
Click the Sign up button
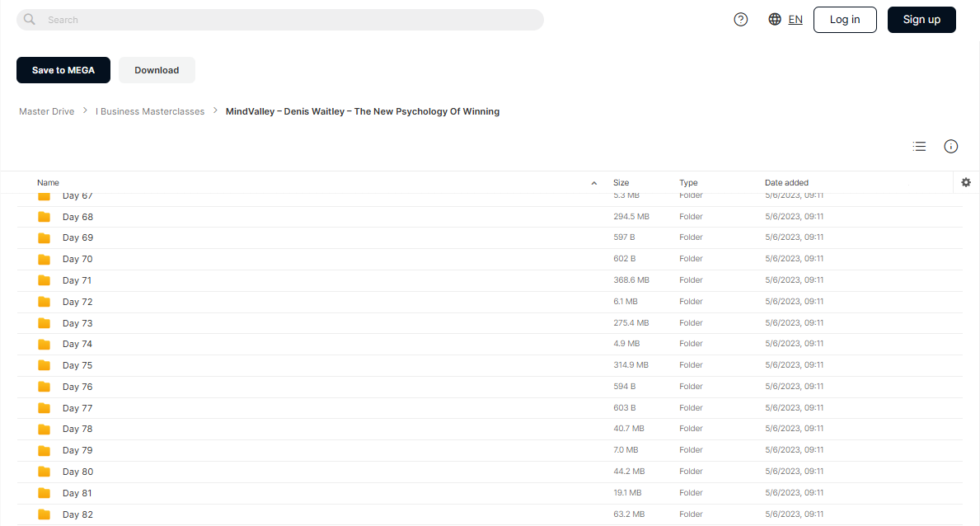[x=921, y=20]
